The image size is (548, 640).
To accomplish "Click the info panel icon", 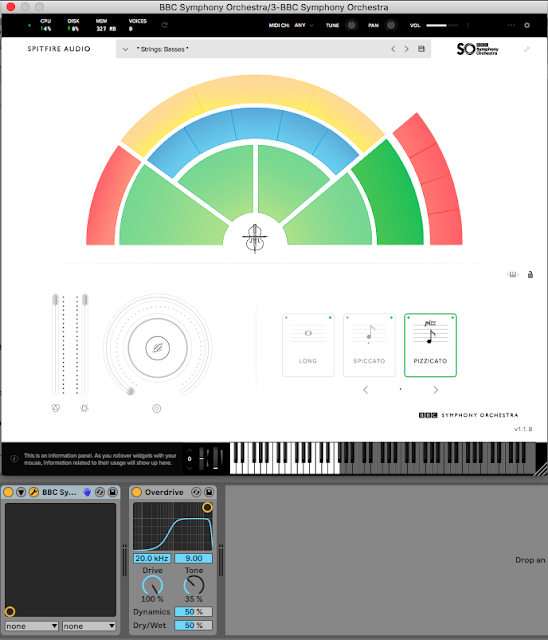I will 14,459.
